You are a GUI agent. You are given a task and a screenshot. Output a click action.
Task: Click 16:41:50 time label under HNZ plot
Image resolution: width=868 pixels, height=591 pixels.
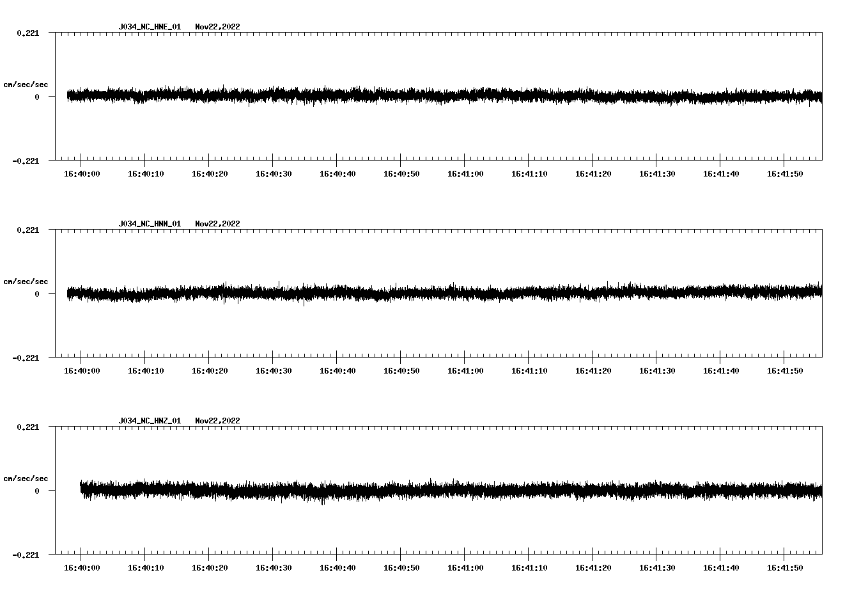click(785, 568)
